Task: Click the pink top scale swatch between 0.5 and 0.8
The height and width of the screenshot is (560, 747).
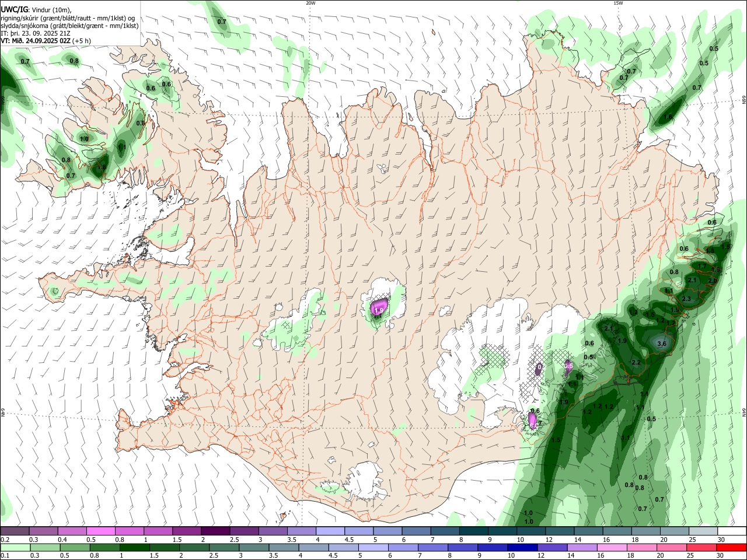Action: point(101,531)
